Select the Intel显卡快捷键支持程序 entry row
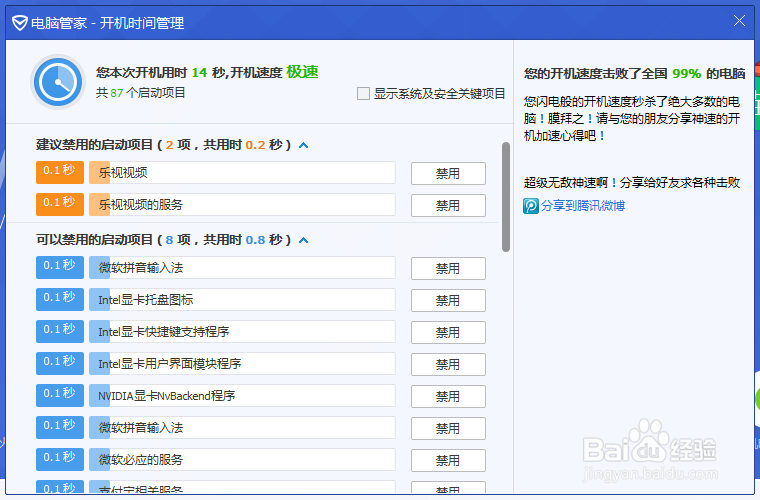This screenshot has width=760, height=500. coord(242,331)
